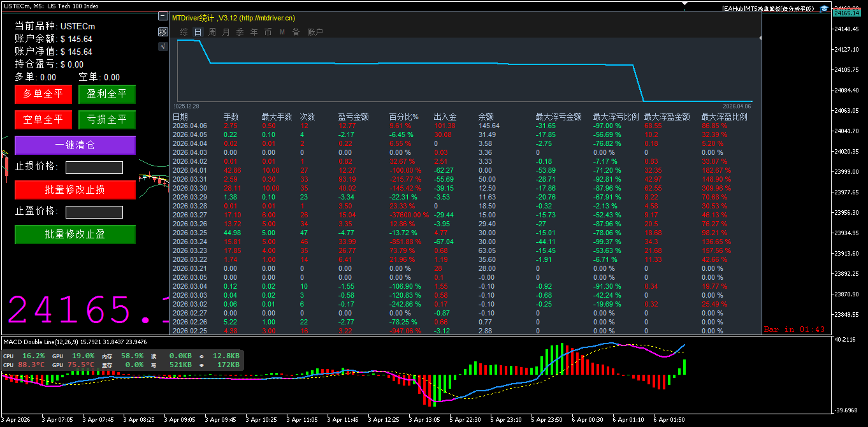Click the upload speed arrow icon
The image size is (868, 427).
202,356
